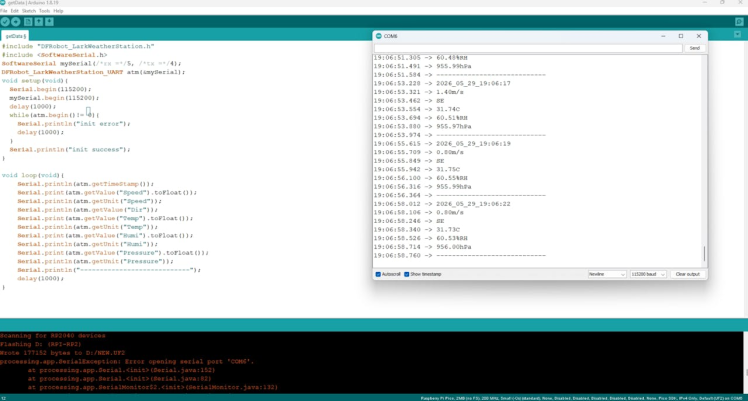
Task: Open the Sketch menu
Action: (x=29, y=10)
